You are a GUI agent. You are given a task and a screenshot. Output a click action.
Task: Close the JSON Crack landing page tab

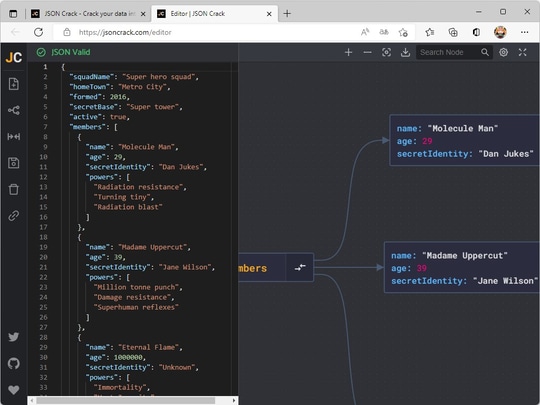tap(143, 14)
